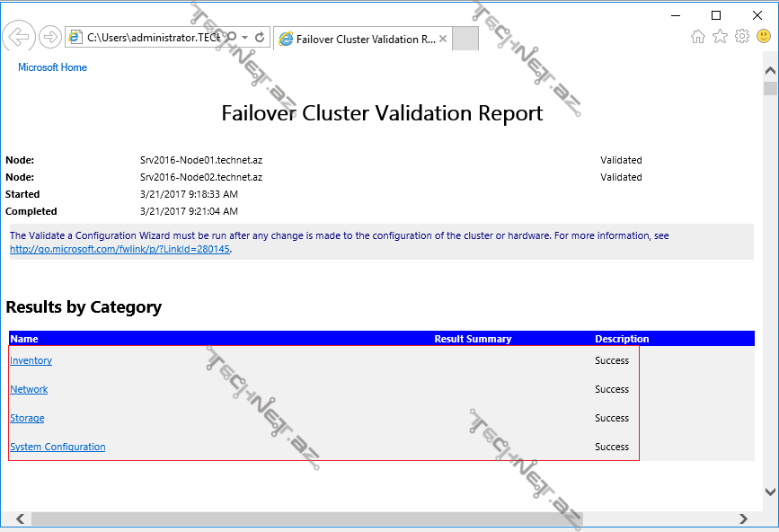Open a new blank tab
The height and width of the screenshot is (532, 779).
465,40
